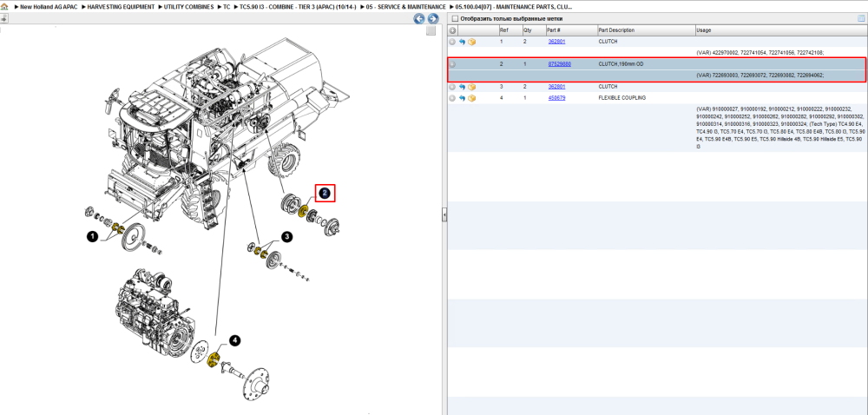The width and height of the screenshot is (868, 415).
Task: Open HARVESTING EQUIPMENT breadcrumb
Action: pyautogui.click(x=121, y=7)
